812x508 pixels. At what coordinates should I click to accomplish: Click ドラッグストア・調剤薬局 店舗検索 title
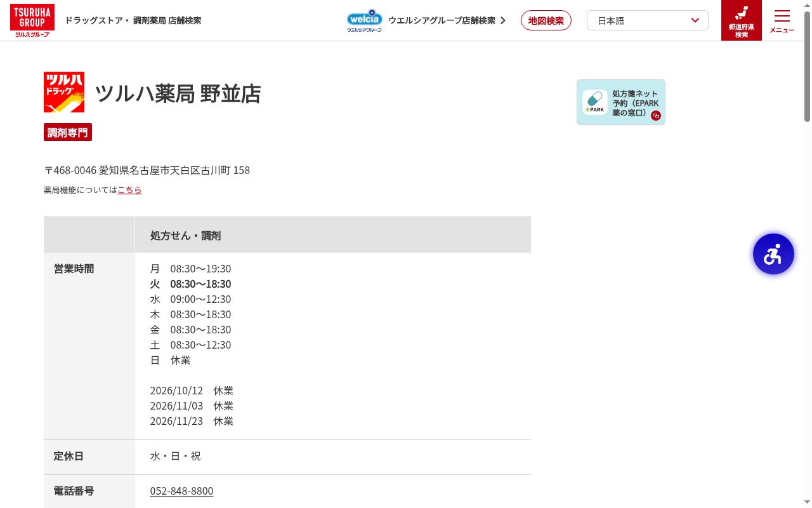point(133,20)
